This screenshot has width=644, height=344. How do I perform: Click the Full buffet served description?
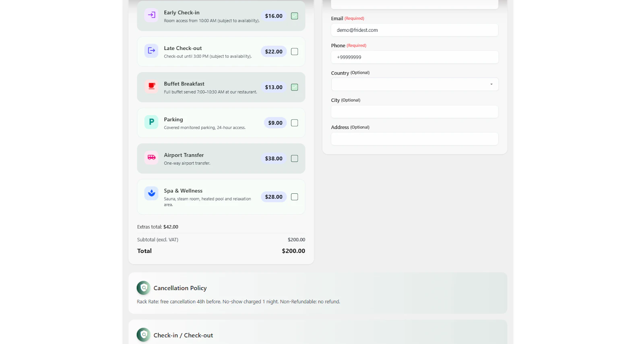click(x=211, y=92)
